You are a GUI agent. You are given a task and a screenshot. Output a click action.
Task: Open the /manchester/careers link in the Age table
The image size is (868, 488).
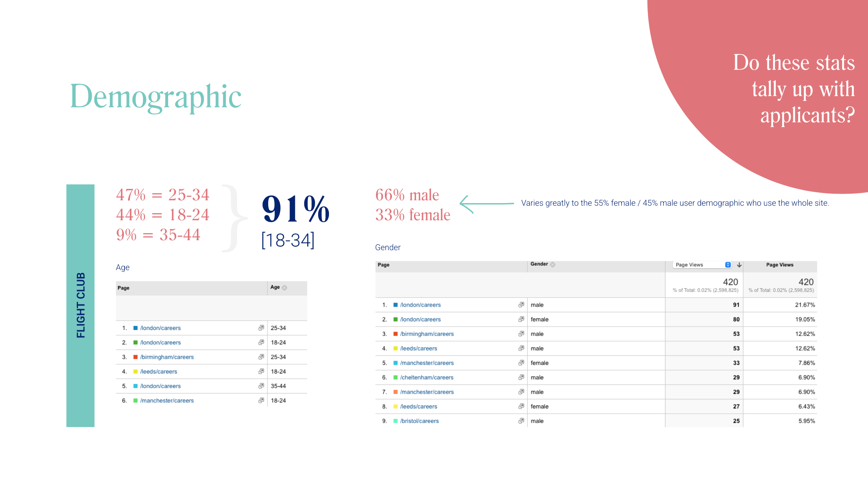(167, 401)
